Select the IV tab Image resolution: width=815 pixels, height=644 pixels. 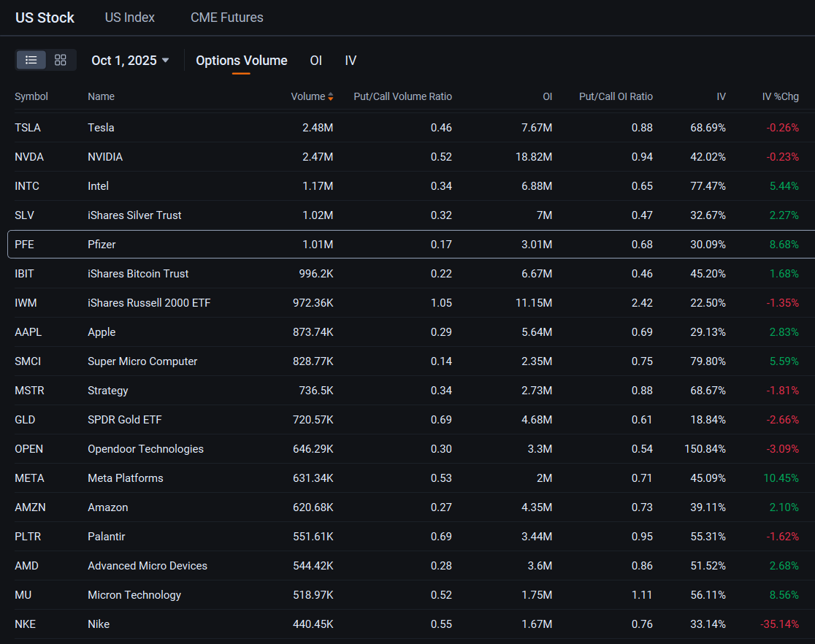coord(351,61)
